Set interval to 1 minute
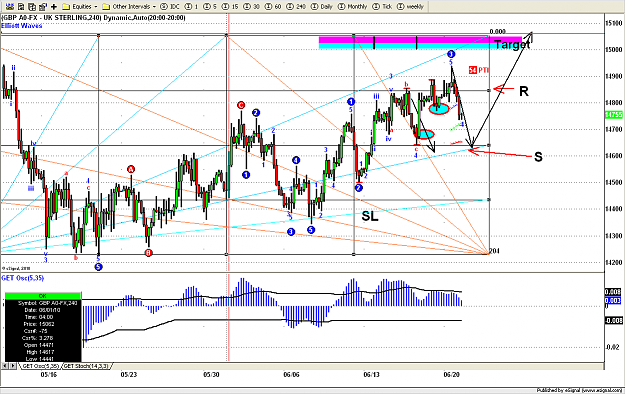This screenshot has height=394, width=625. 191,6
